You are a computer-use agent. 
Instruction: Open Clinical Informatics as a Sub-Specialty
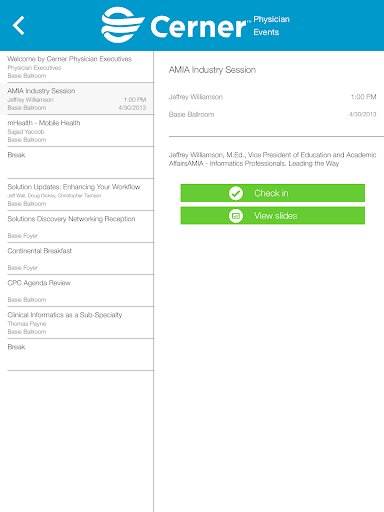(77, 323)
